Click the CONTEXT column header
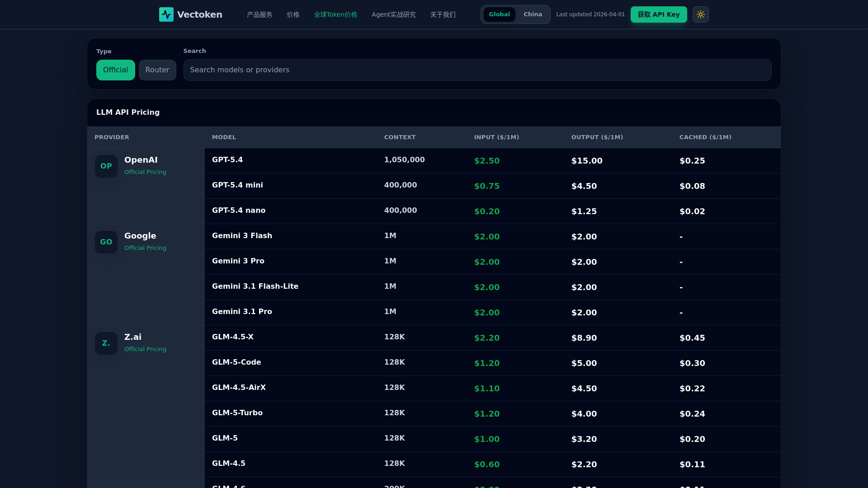The width and height of the screenshot is (868, 488). (x=400, y=137)
